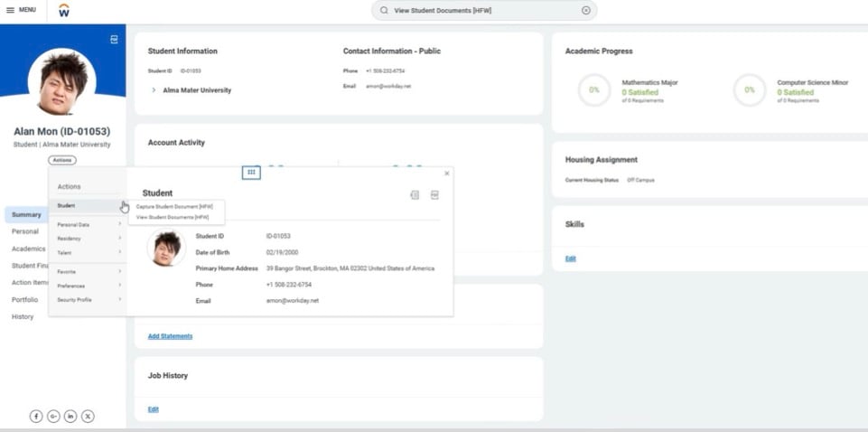Choose View Student Documents [HFW] submenu item
The image size is (868, 432).
173,217
